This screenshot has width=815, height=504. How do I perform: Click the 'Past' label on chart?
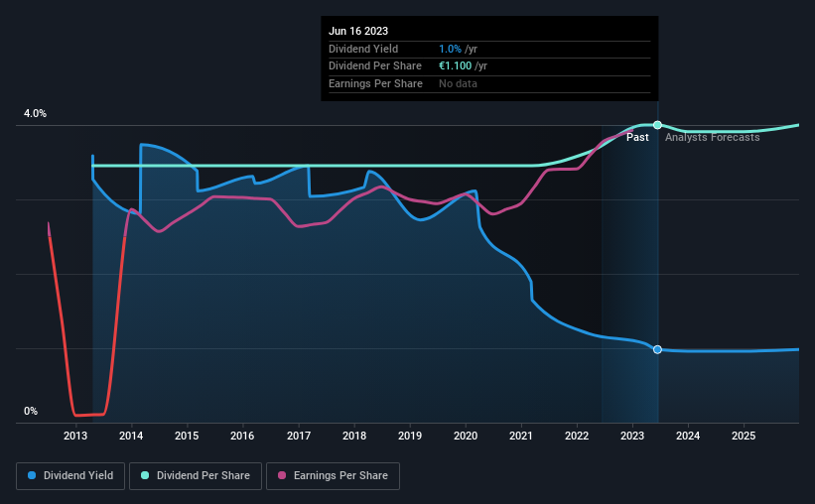[x=637, y=137]
